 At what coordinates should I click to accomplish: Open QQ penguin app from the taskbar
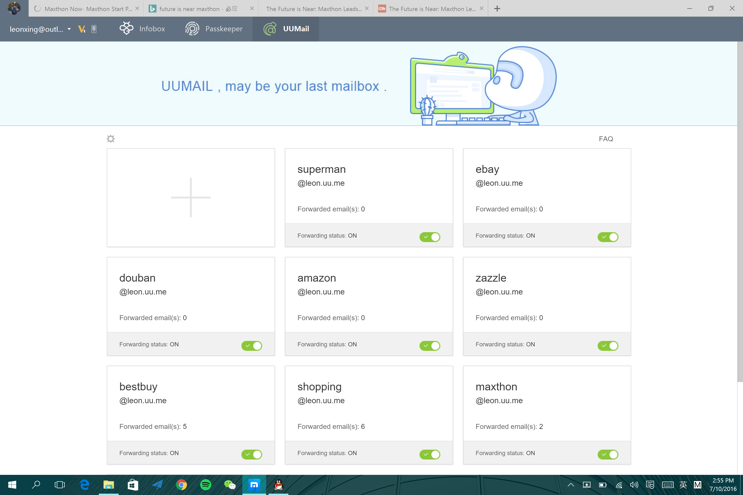[x=279, y=485]
